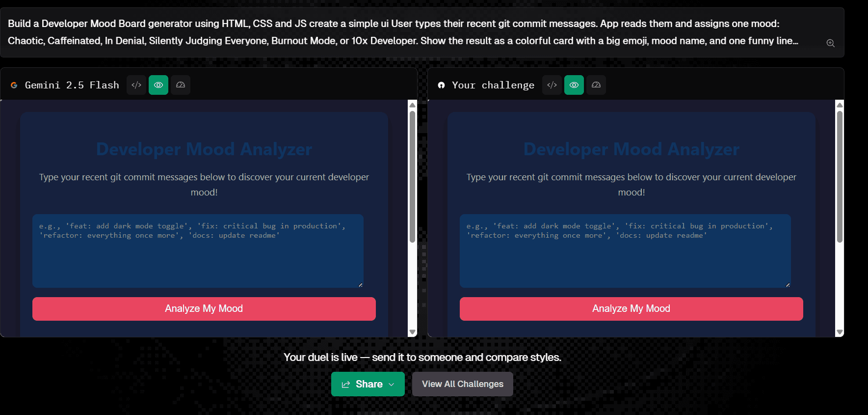Toggle preview eye in Gemini 2.5 Flash panel
Viewport: 868px width, 415px height.
pyautogui.click(x=158, y=85)
